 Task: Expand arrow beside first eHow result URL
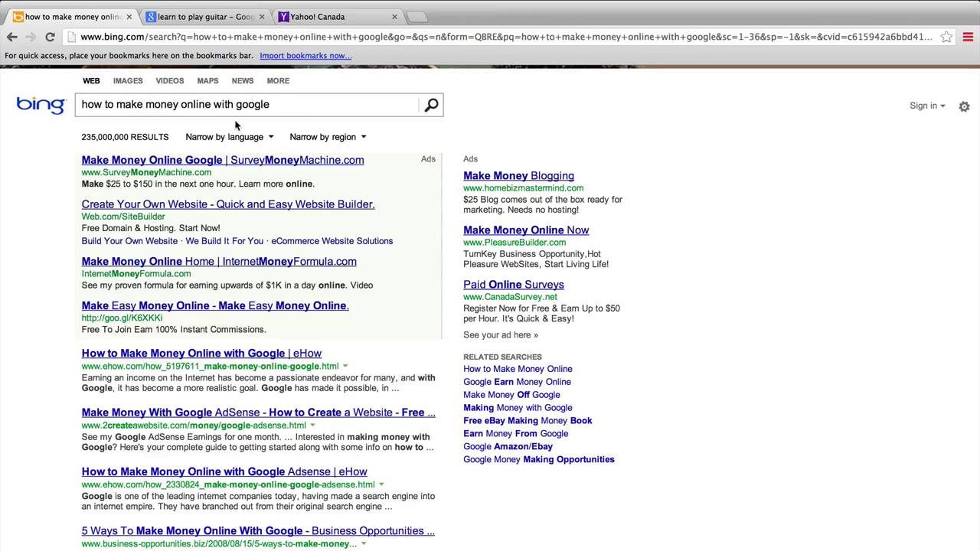[x=345, y=366]
